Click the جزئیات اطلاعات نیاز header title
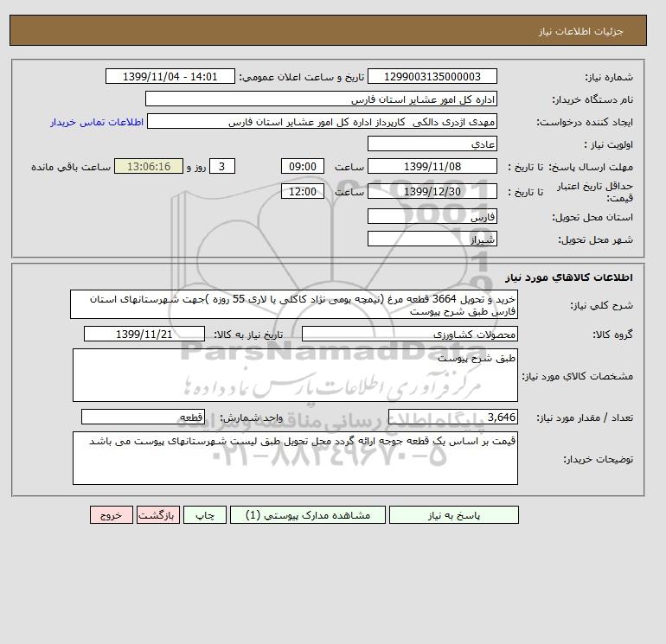The height and width of the screenshot is (644, 666). click(580, 31)
